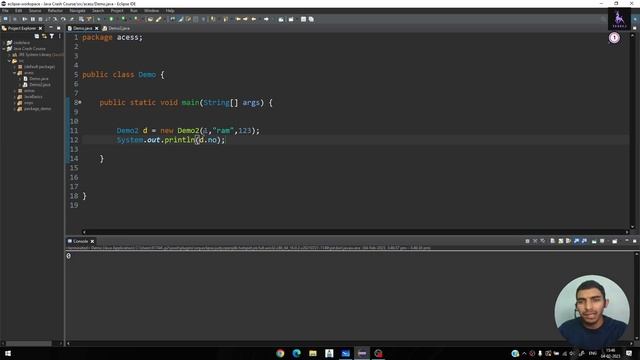
Task: Toggle Show Console on standard output change
Action: 576,241
